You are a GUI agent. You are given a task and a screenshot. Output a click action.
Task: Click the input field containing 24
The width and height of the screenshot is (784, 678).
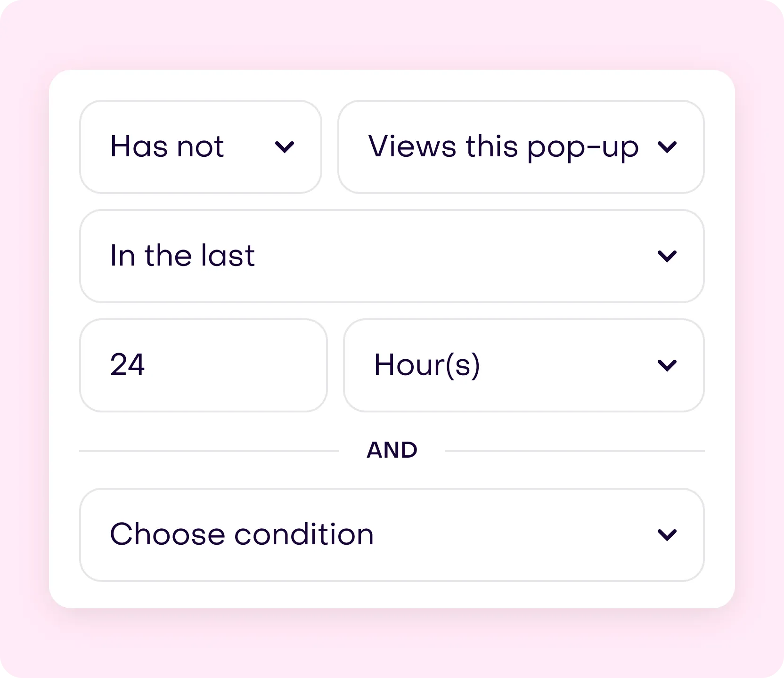pyautogui.click(x=203, y=365)
